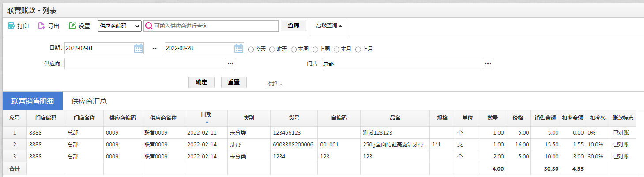
Task: Click the specification cell 1*1
Action: tap(442, 144)
